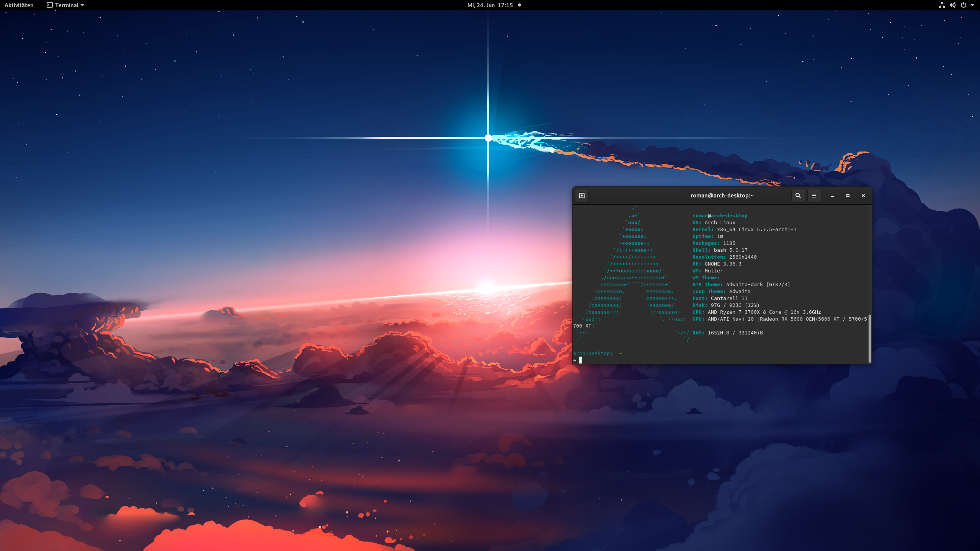The width and height of the screenshot is (980, 551).
Task: Click the terminal search magnifier icon
Action: click(798, 196)
